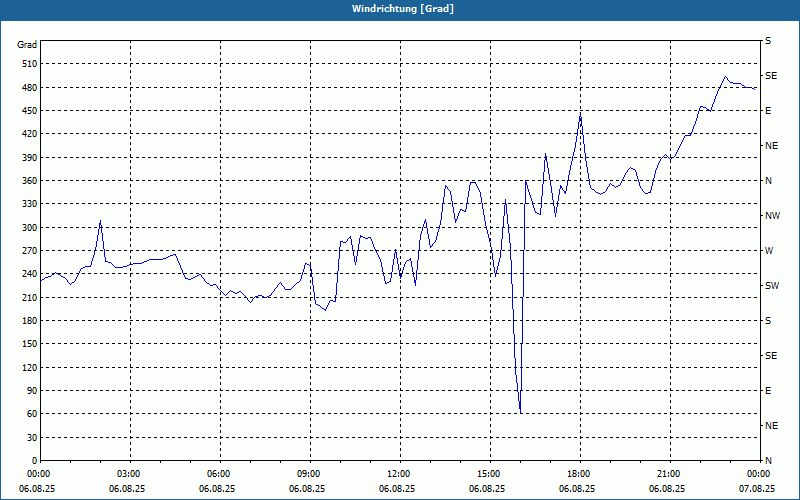Image resolution: width=800 pixels, height=500 pixels.
Task: Click the N compass label level with 360
Action: pos(768,181)
